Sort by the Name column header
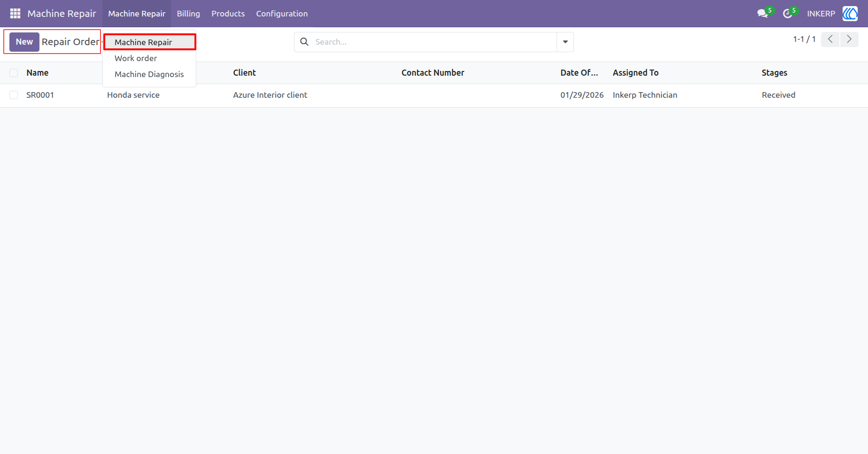The image size is (868, 454). point(38,73)
